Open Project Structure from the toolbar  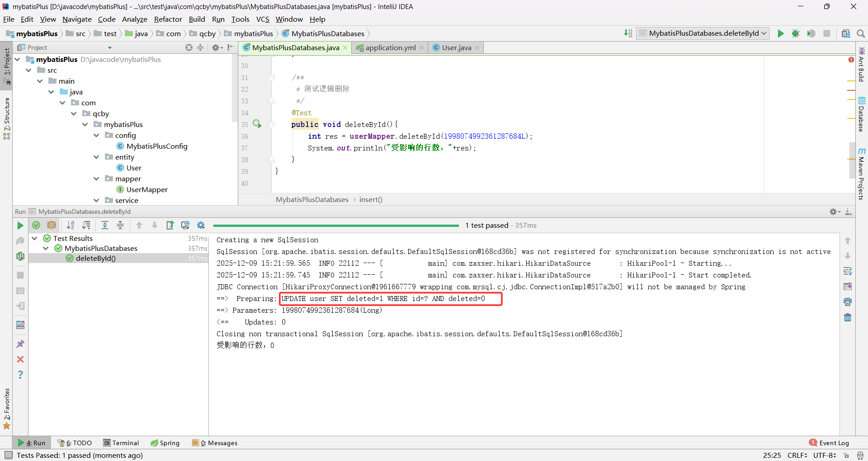tap(846, 33)
